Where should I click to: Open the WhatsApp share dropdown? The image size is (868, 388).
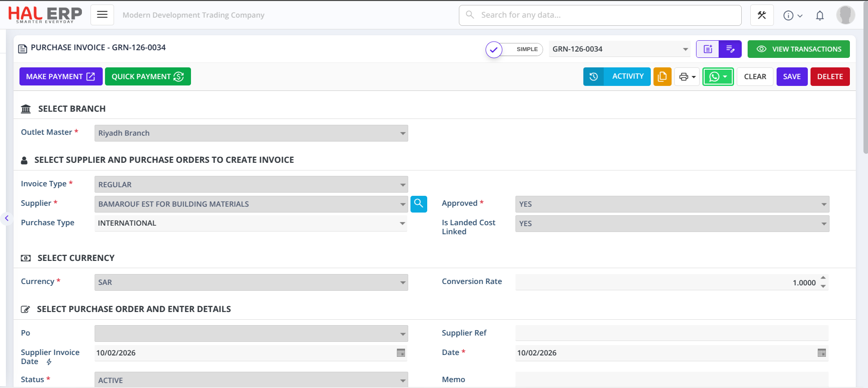point(718,77)
